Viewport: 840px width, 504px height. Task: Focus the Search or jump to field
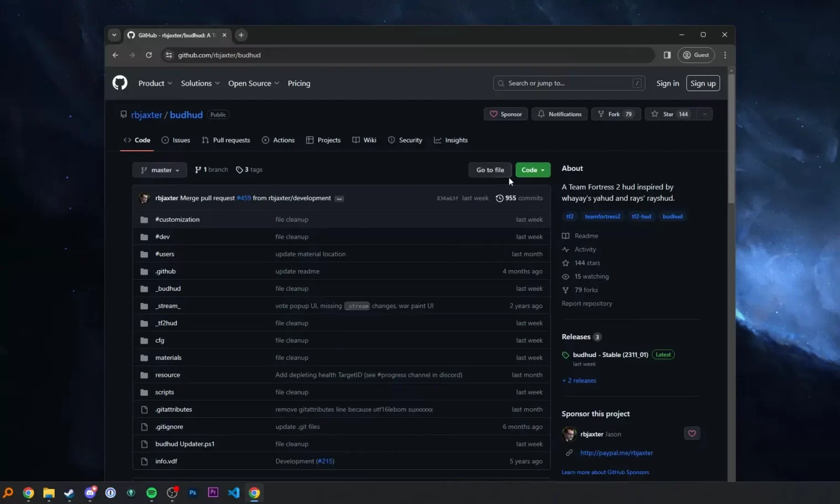[x=569, y=83]
